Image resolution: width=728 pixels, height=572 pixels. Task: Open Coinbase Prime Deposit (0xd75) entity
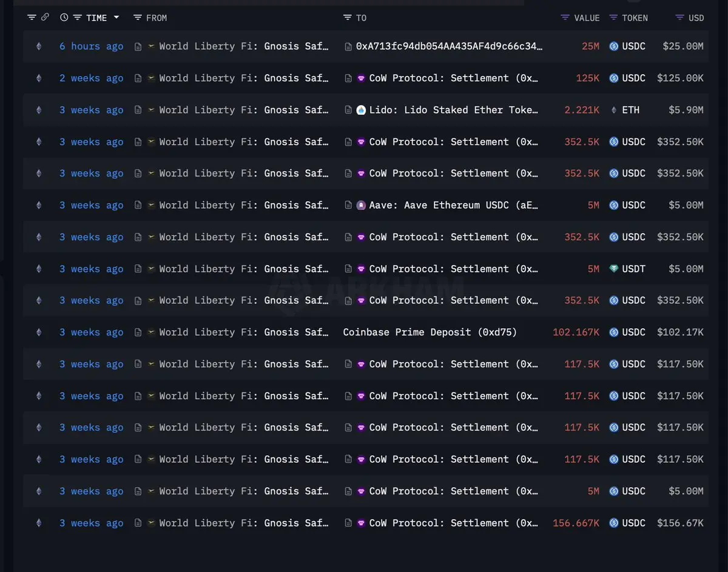[x=430, y=332]
